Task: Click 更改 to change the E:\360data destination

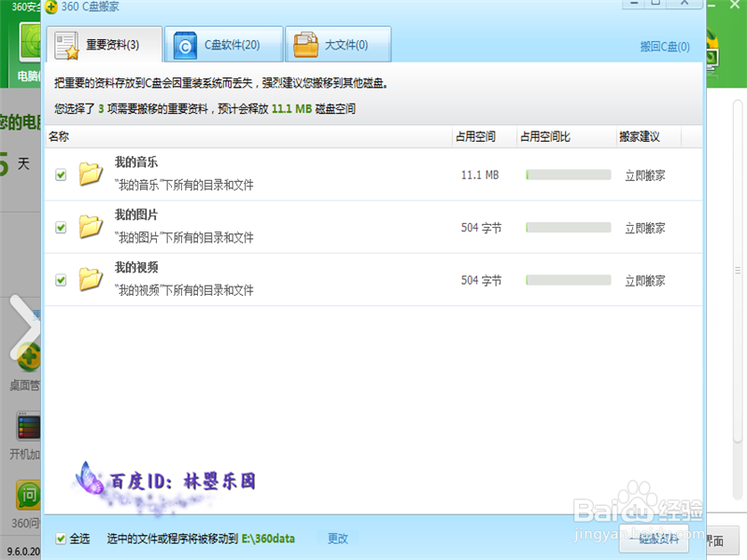Action: tap(336, 538)
